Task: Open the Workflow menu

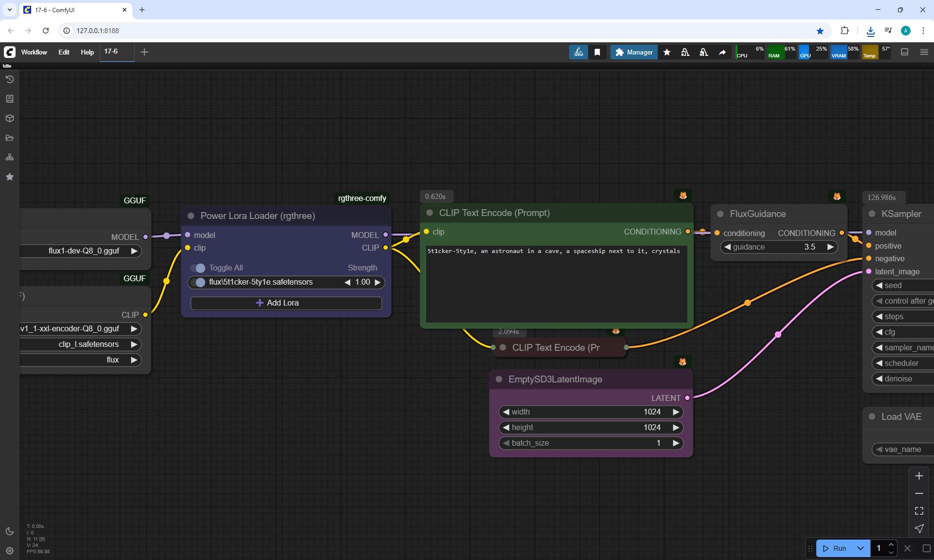Action: (x=34, y=52)
